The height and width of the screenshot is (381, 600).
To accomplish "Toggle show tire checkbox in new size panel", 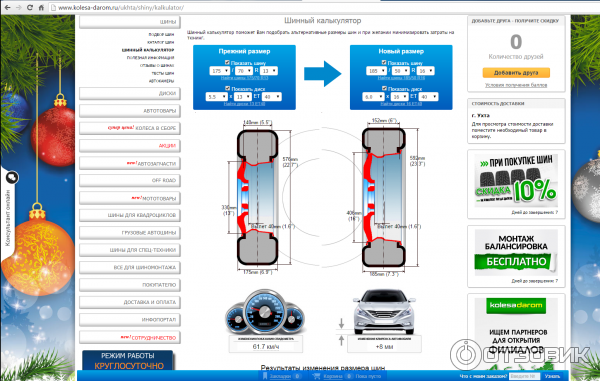I will 384,62.
